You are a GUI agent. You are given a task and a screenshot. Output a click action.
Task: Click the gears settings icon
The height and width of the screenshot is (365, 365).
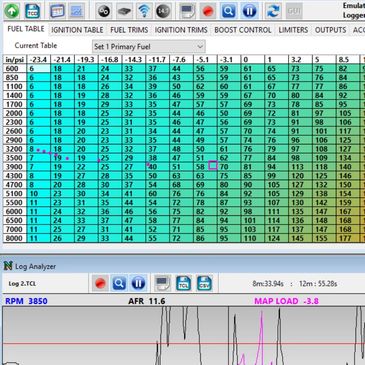point(104,11)
